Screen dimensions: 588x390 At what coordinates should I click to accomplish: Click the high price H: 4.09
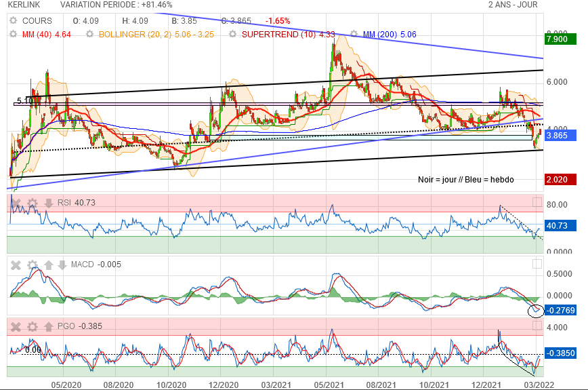coord(135,20)
